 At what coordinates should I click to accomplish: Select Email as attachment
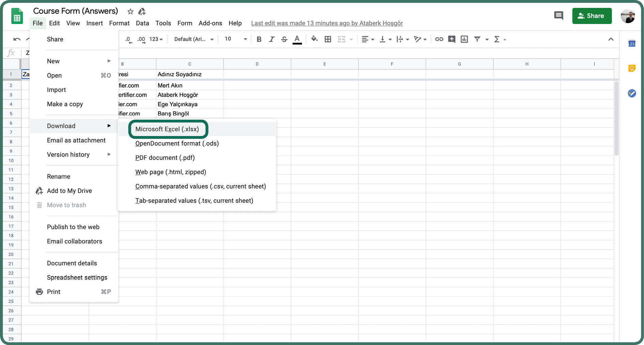74,140
